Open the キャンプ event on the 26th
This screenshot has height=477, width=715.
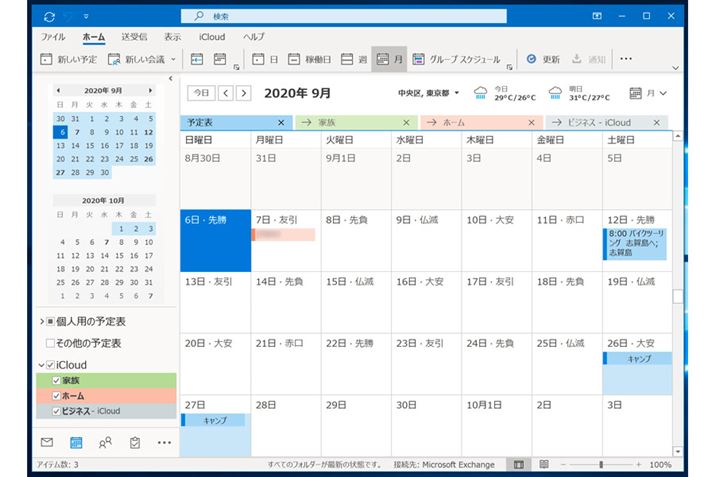(x=637, y=359)
